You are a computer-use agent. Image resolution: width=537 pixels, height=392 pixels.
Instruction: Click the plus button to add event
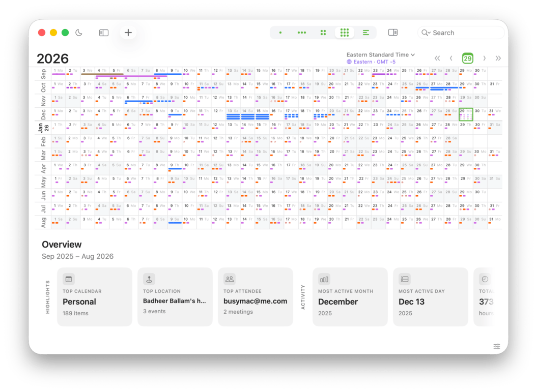(128, 33)
